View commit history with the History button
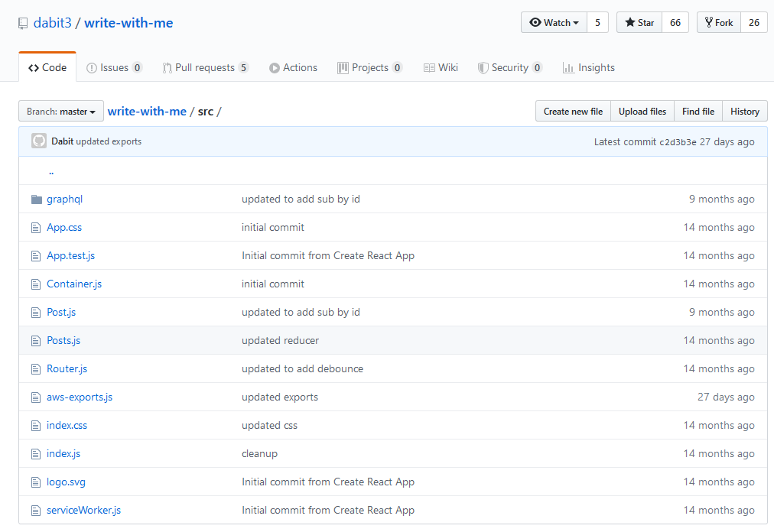Image resolution: width=774 pixels, height=532 pixels. pyautogui.click(x=744, y=111)
